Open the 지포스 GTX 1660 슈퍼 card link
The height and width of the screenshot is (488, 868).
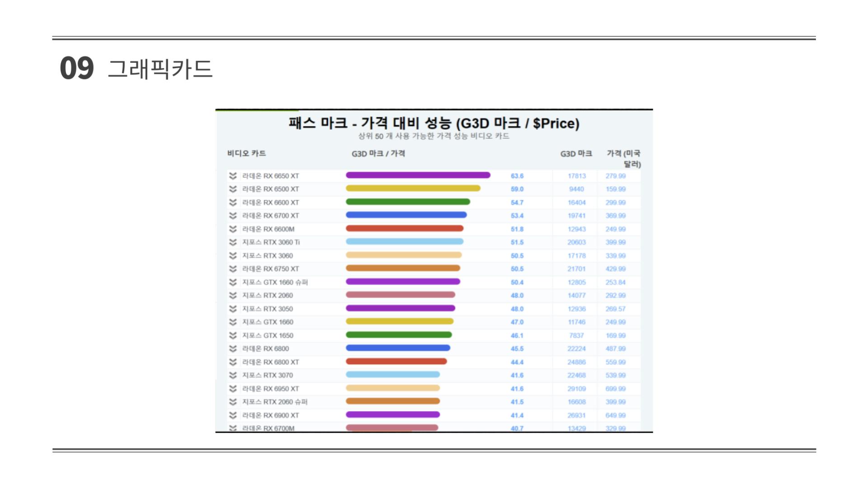[275, 282]
